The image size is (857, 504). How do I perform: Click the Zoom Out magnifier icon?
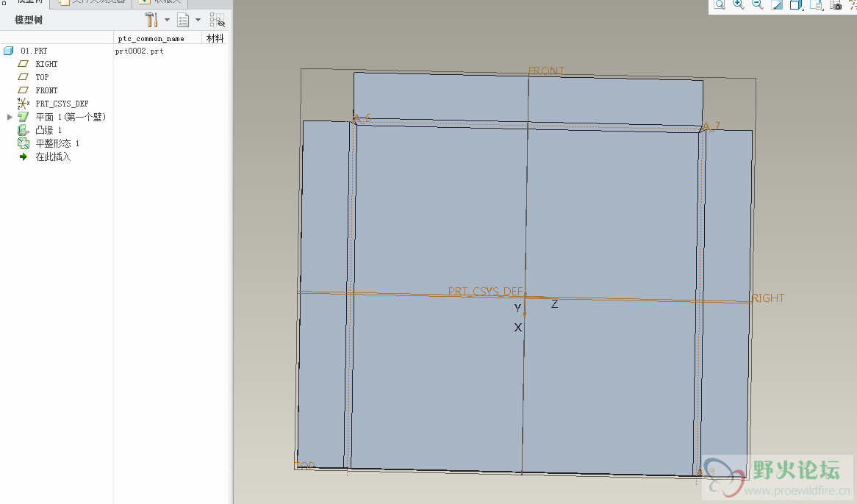(758, 5)
